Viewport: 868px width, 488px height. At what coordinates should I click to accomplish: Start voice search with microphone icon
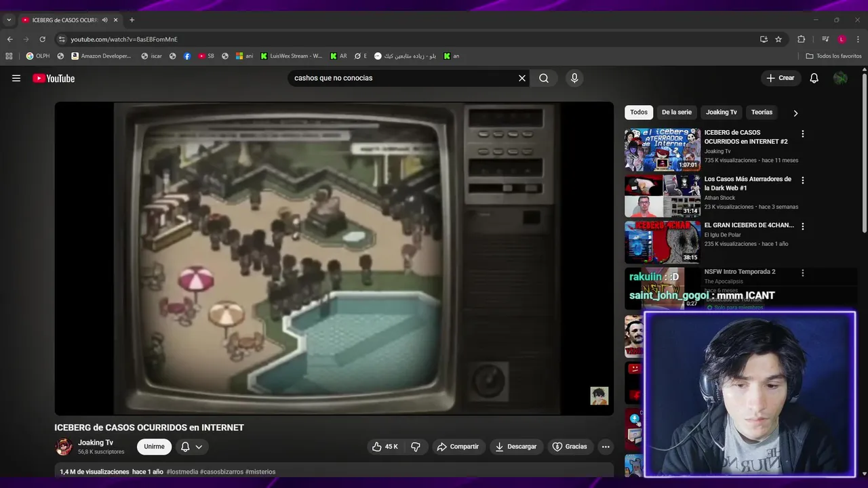click(x=574, y=78)
